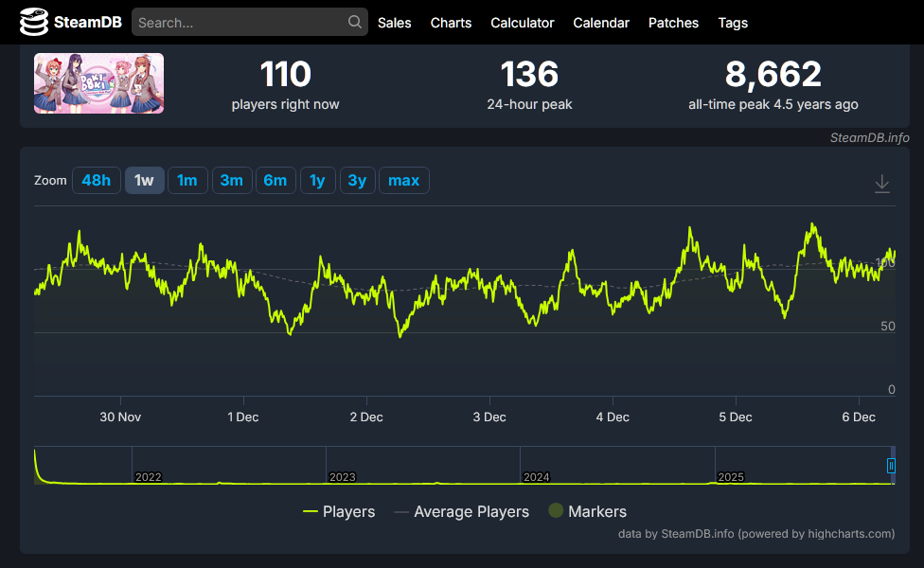The height and width of the screenshot is (568, 924).
Task: Click the SteamDB wordmark text
Action: click(88, 23)
